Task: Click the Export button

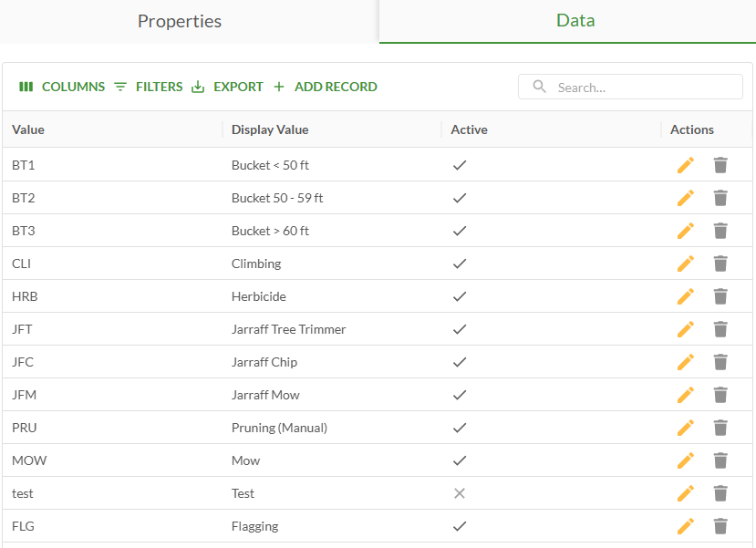Action: (x=227, y=87)
